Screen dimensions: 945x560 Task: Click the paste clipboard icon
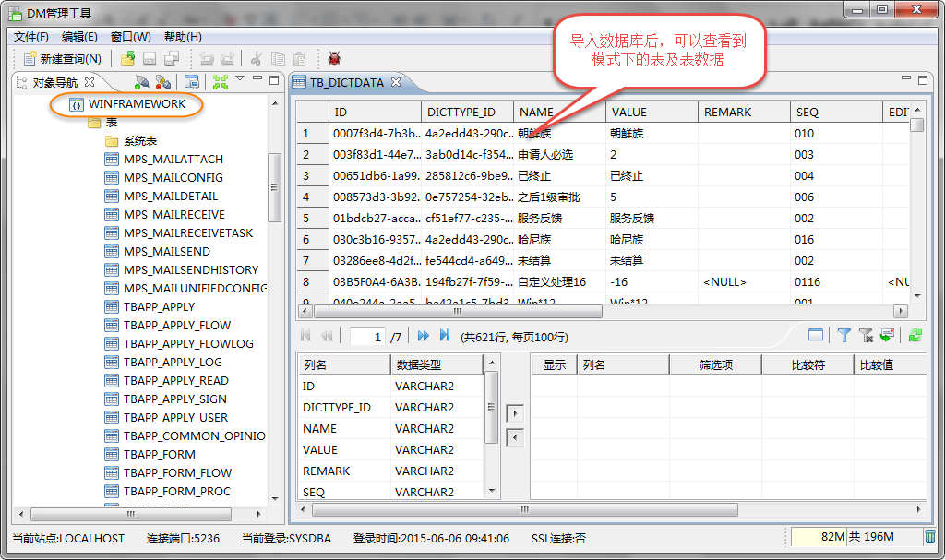click(300, 58)
